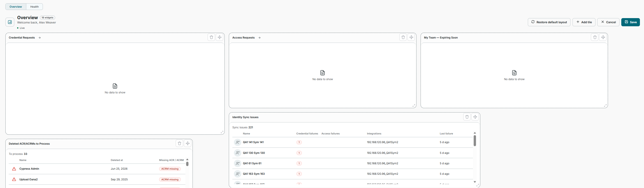Click the Overview dashboard chart icon
Screen dimensions: 644x188
pyautogui.click(x=10, y=22)
